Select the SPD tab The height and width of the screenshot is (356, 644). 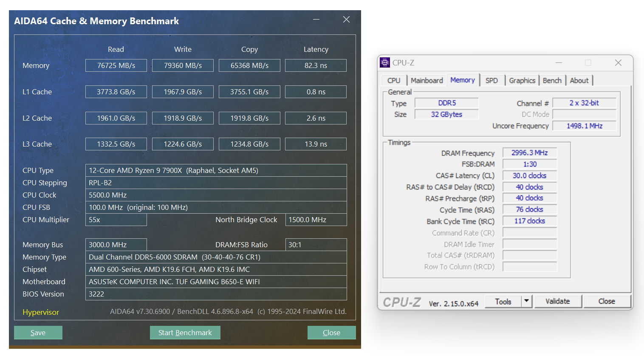(491, 80)
